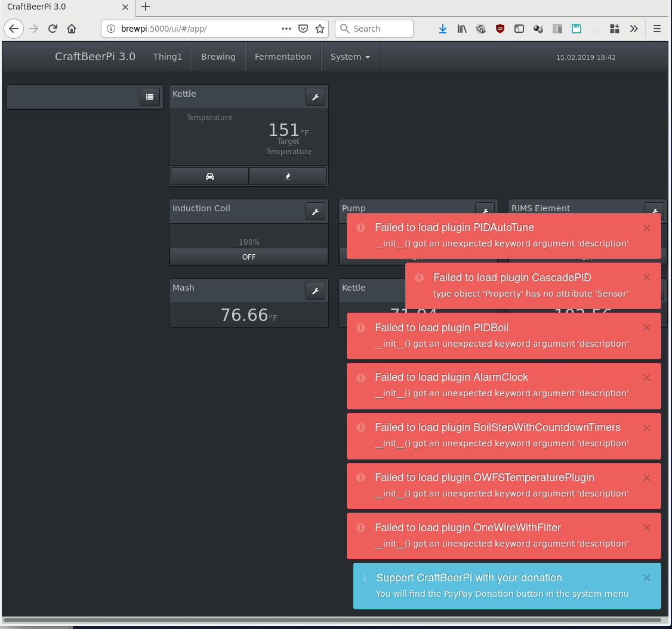Open a new browser tab

[146, 7]
